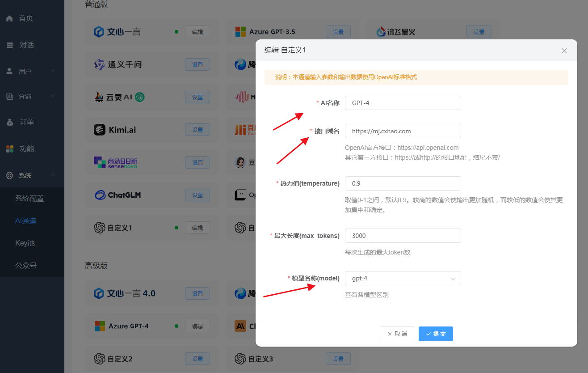The height and width of the screenshot is (373, 588).
Task: Click 编辑 for Azure GPT-4
Action: click(197, 326)
